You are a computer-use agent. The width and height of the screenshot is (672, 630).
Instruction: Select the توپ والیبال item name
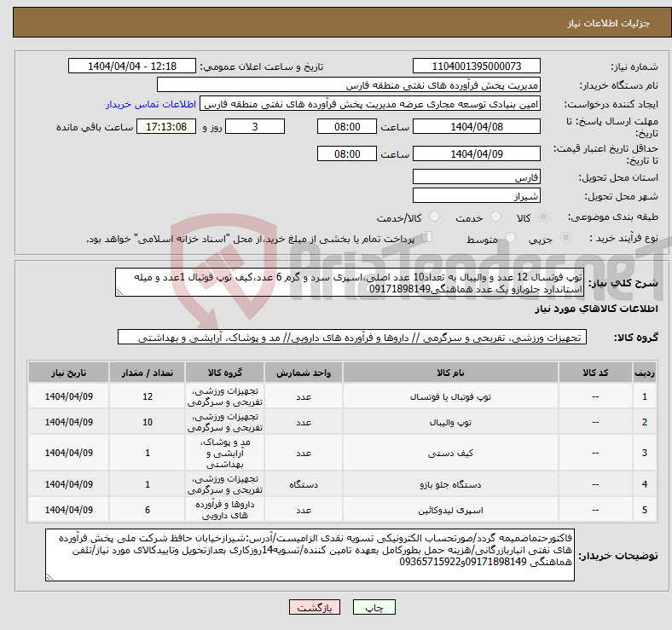[450, 422]
